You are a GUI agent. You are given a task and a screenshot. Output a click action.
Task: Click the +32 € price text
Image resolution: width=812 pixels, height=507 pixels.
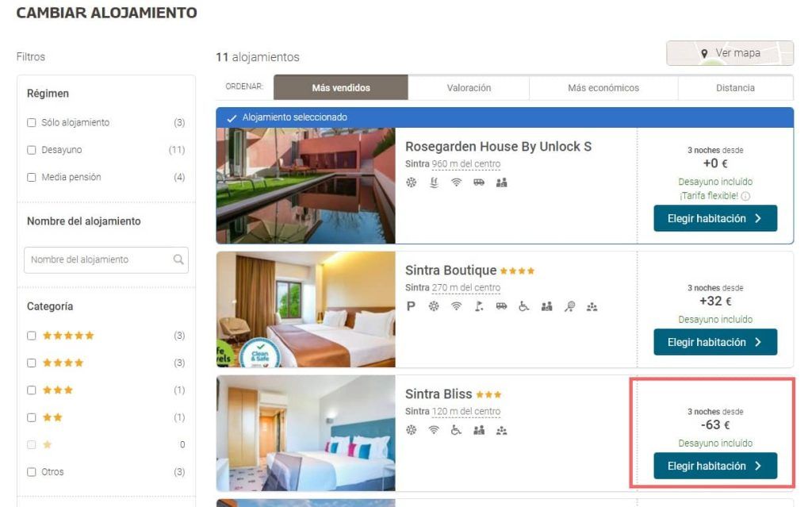click(x=715, y=302)
